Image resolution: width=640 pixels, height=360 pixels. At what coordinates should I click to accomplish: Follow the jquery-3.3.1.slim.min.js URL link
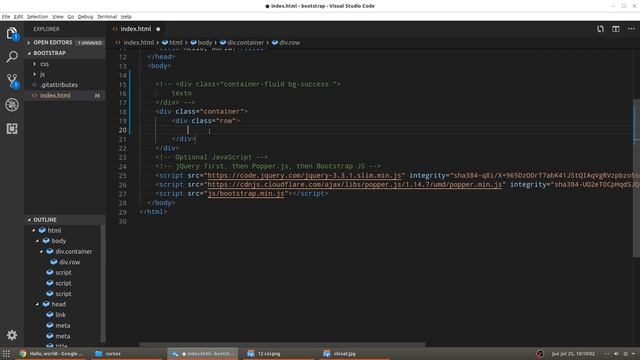(304, 176)
